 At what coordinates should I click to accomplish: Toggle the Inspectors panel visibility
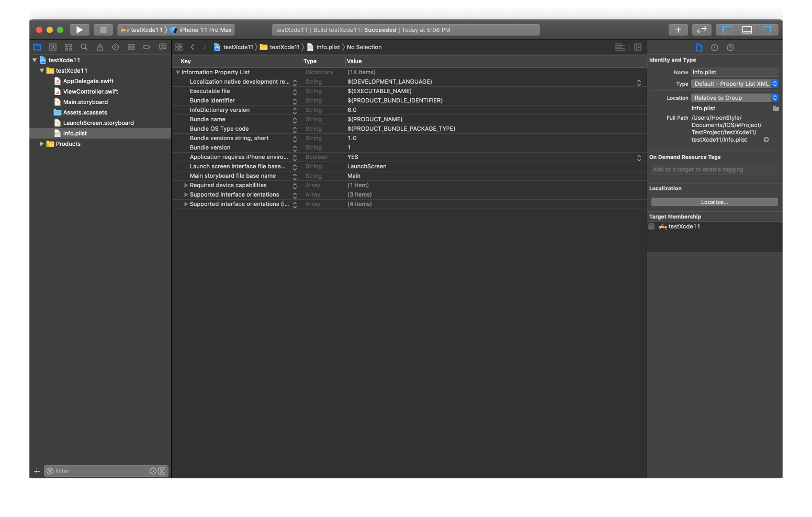pyautogui.click(x=768, y=30)
